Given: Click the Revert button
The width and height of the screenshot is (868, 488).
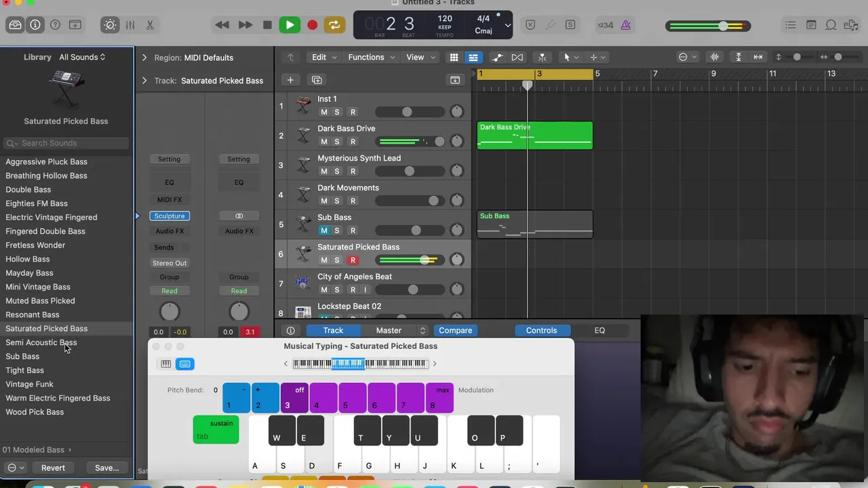Looking at the screenshot, I should point(53,468).
